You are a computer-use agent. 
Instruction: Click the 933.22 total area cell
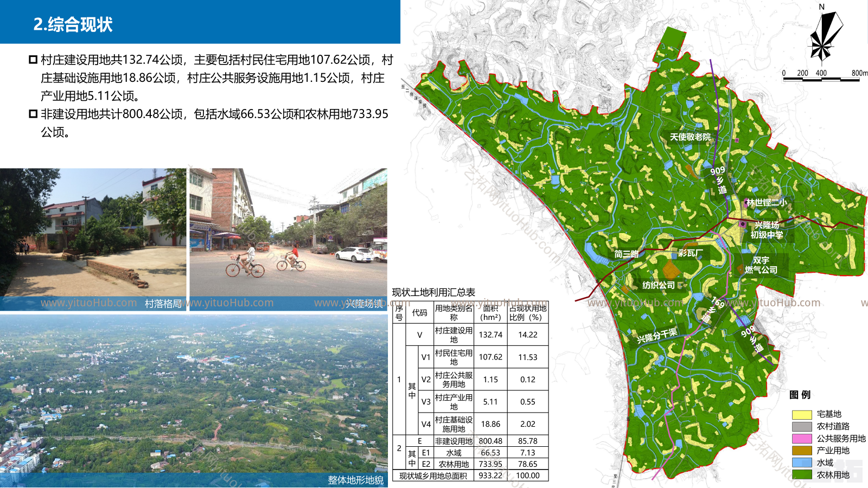click(x=490, y=476)
